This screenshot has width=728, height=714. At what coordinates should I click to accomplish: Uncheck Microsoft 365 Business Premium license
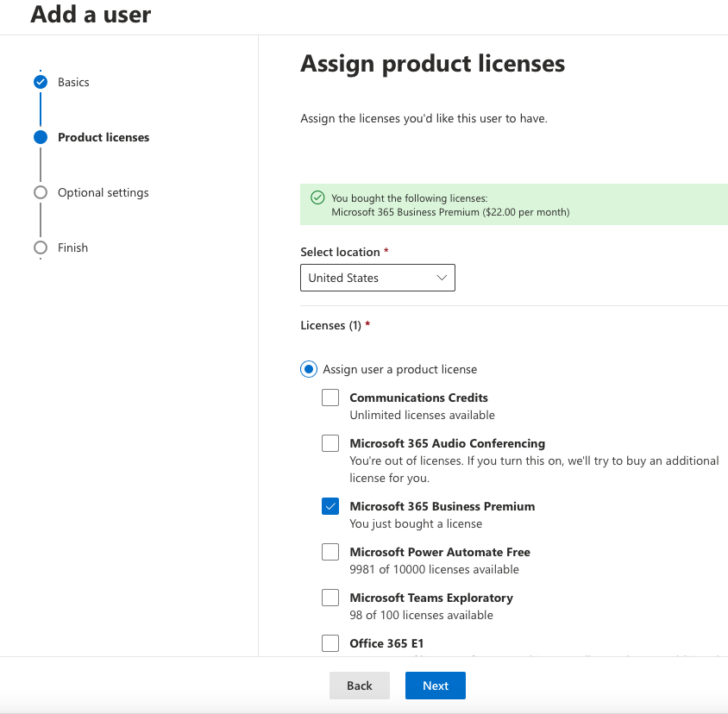point(330,506)
